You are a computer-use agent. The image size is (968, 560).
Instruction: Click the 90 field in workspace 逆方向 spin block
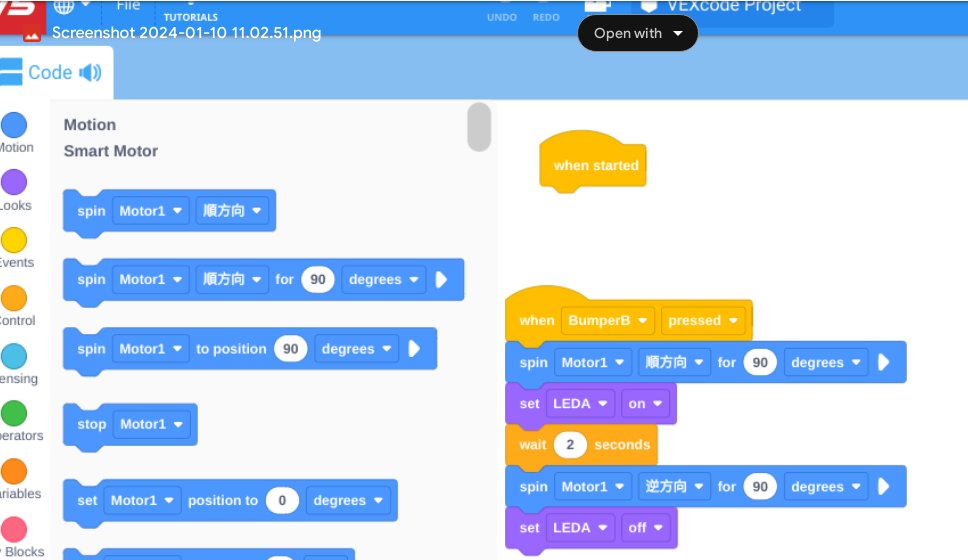pos(760,487)
